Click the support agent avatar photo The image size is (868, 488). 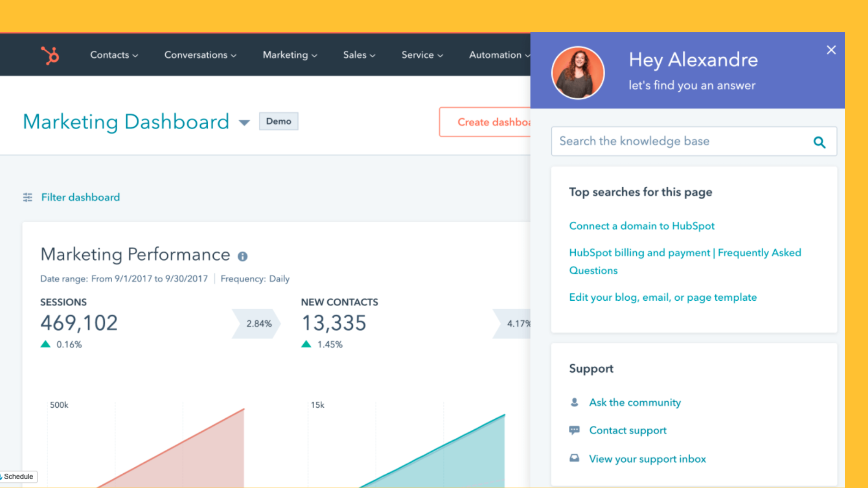578,73
